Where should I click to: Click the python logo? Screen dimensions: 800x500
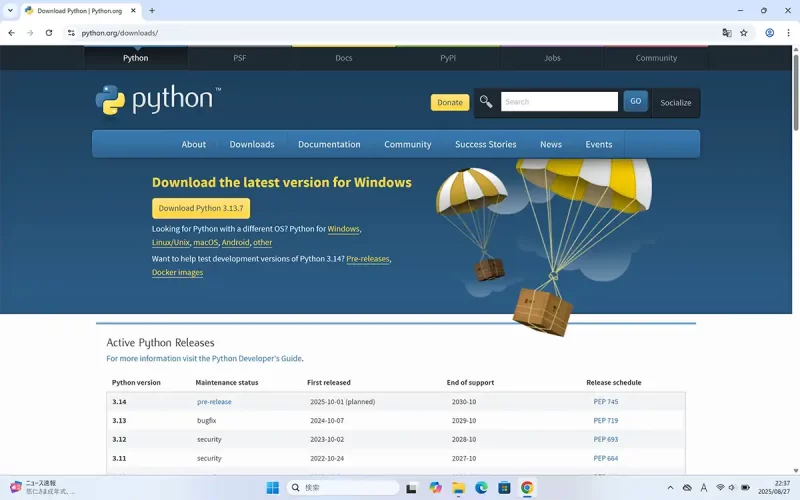pyautogui.click(x=158, y=99)
